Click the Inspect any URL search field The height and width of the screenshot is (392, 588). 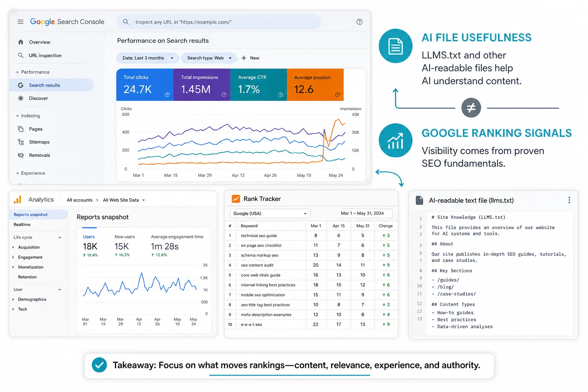click(219, 22)
